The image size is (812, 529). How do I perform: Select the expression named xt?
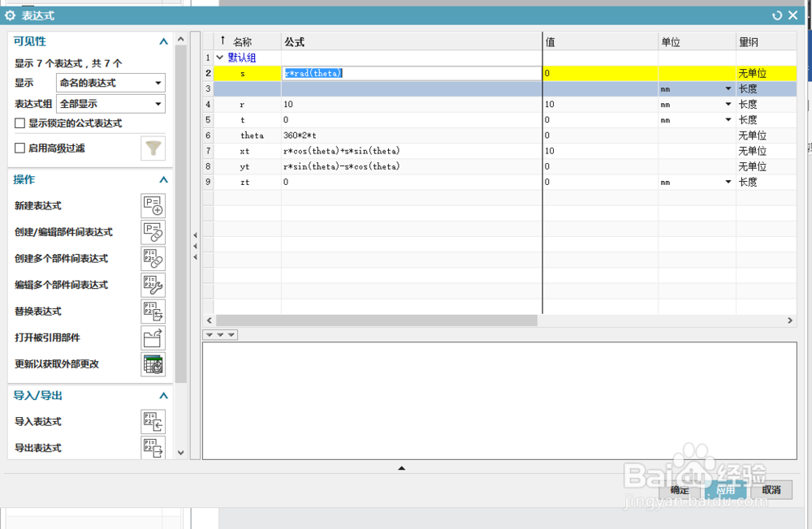pyautogui.click(x=244, y=151)
